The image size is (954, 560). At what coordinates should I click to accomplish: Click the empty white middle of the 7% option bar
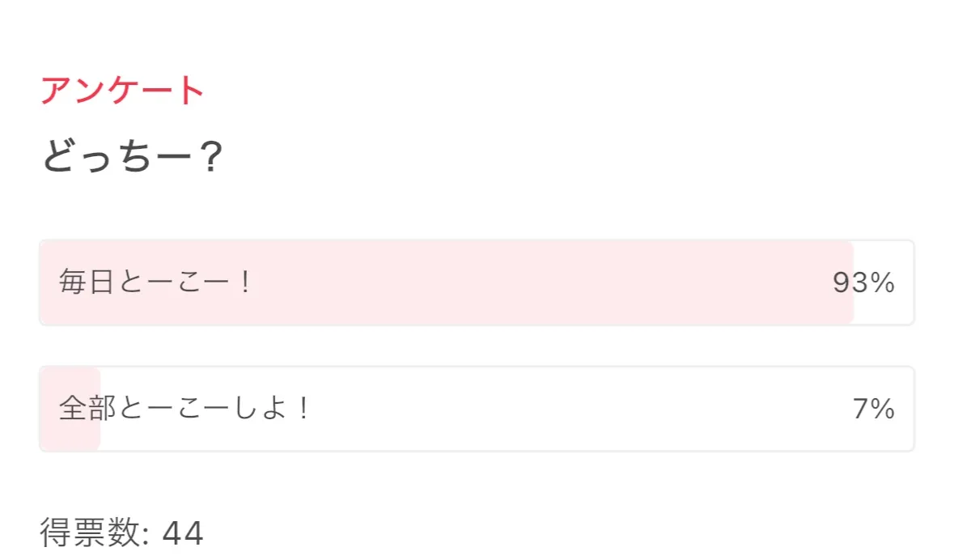pyautogui.click(x=566, y=409)
